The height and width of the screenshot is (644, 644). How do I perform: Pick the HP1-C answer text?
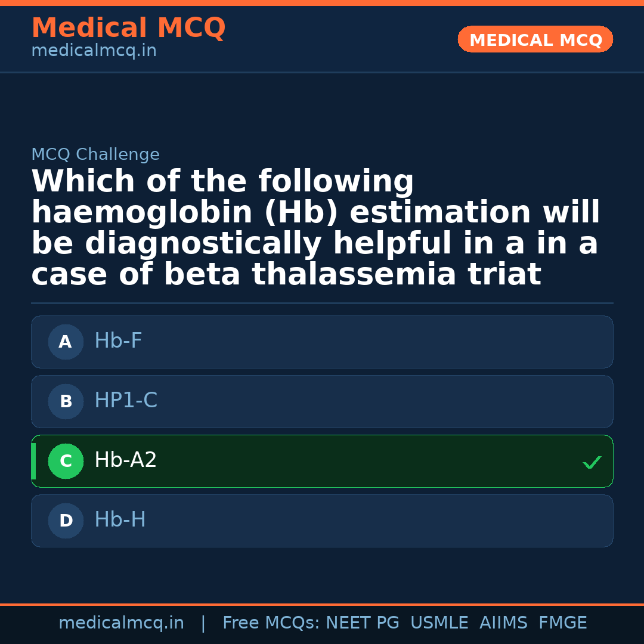pyautogui.click(x=126, y=401)
